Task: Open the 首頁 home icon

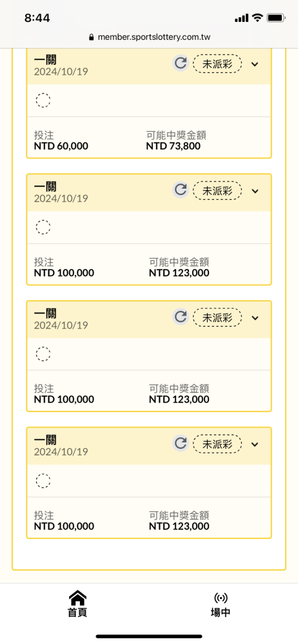Action: point(77,597)
